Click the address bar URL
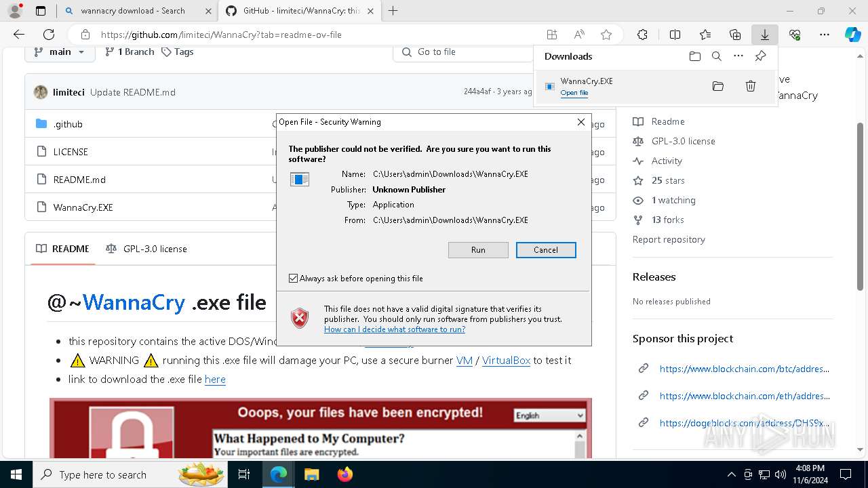Screen dimensions: 868x488 point(221,35)
